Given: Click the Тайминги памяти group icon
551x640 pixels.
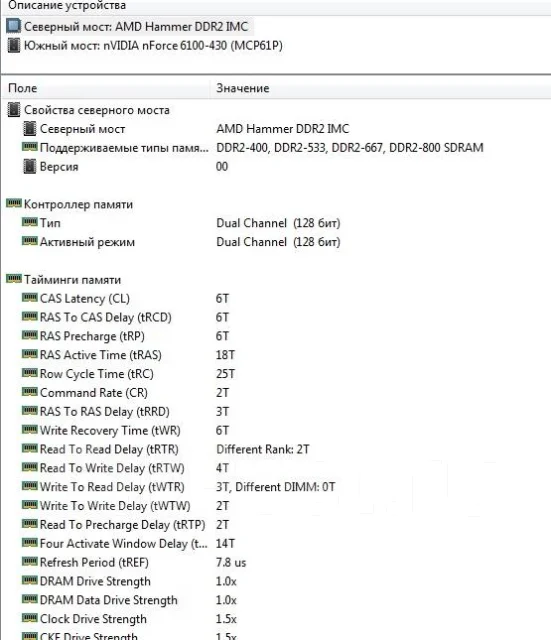Looking at the screenshot, I should pos(13,278).
